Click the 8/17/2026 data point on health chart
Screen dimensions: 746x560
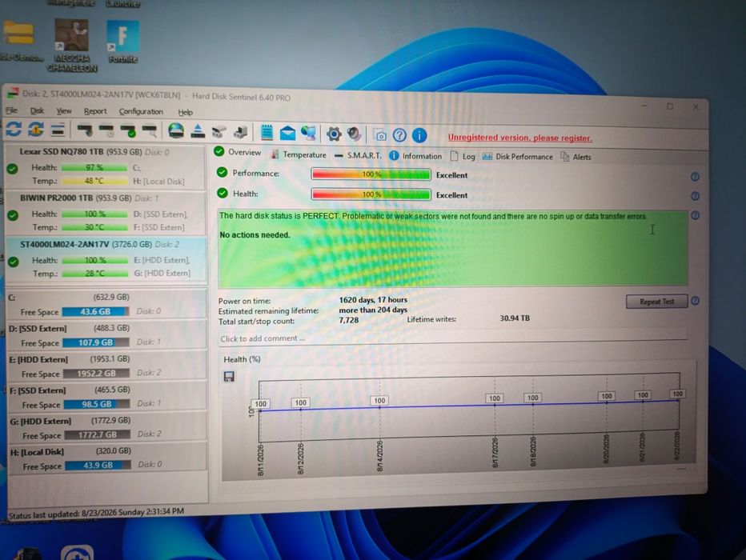point(495,405)
